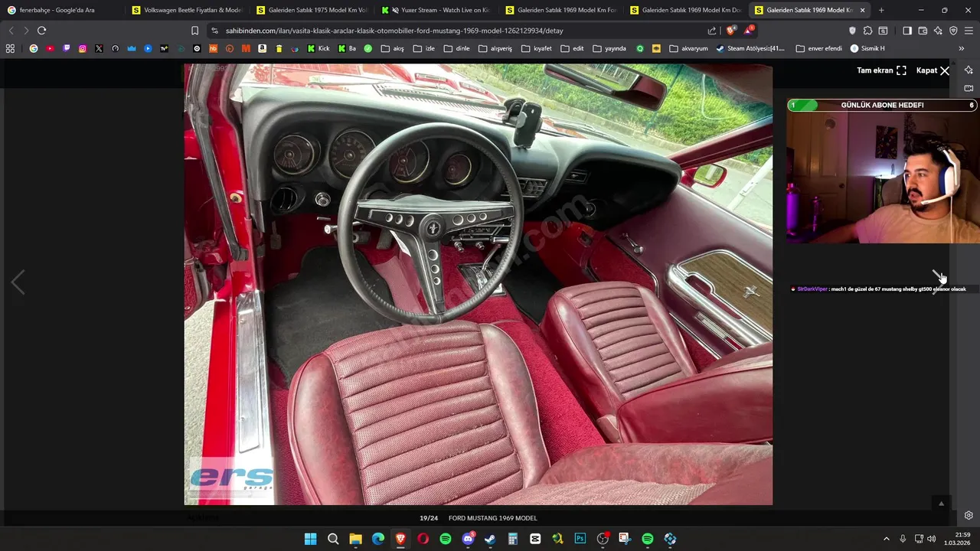The height and width of the screenshot is (551, 980).
Task: Bookmark this page using the bookmark icon
Action: coord(194,31)
